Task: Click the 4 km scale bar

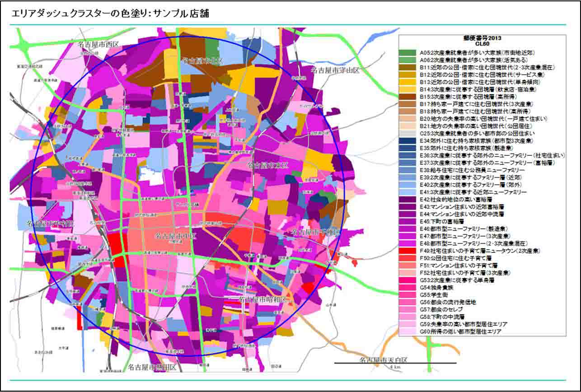Action: (395, 363)
